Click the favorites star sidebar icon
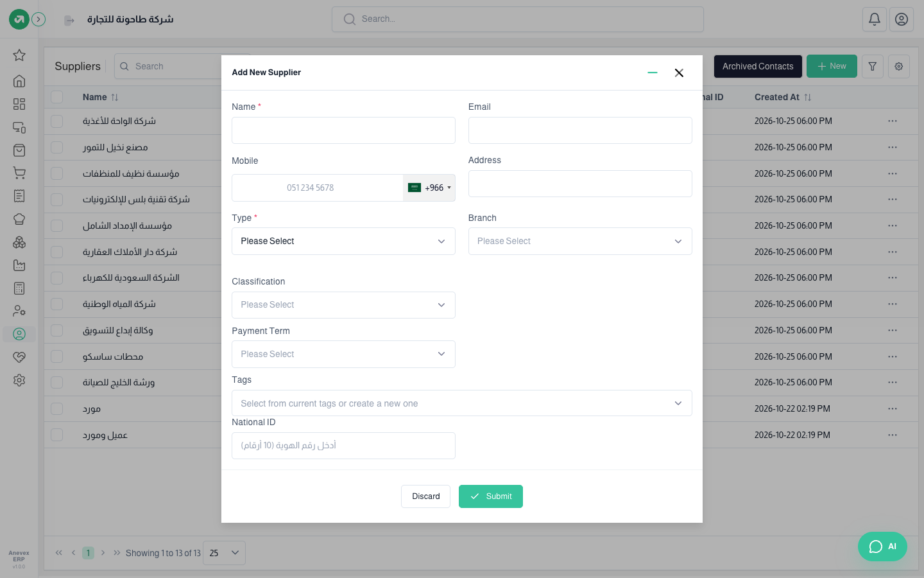This screenshot has height=578, width=924. click(19, 55)
